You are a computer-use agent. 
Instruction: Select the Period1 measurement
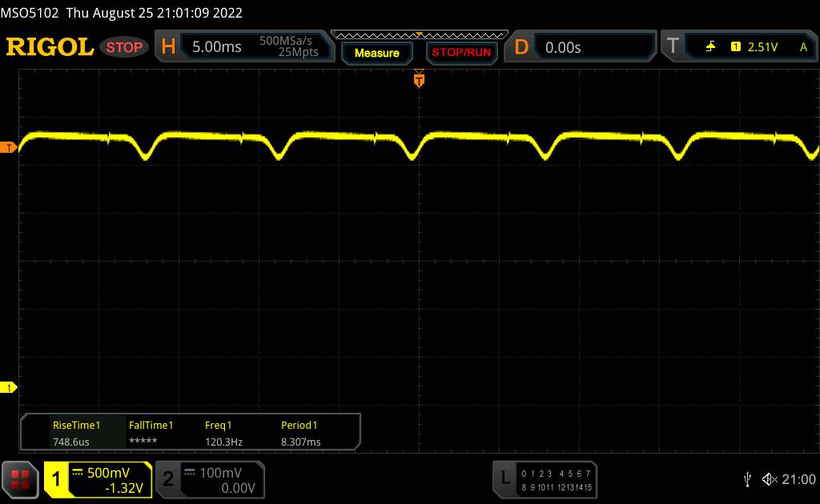tap(299, 425)
